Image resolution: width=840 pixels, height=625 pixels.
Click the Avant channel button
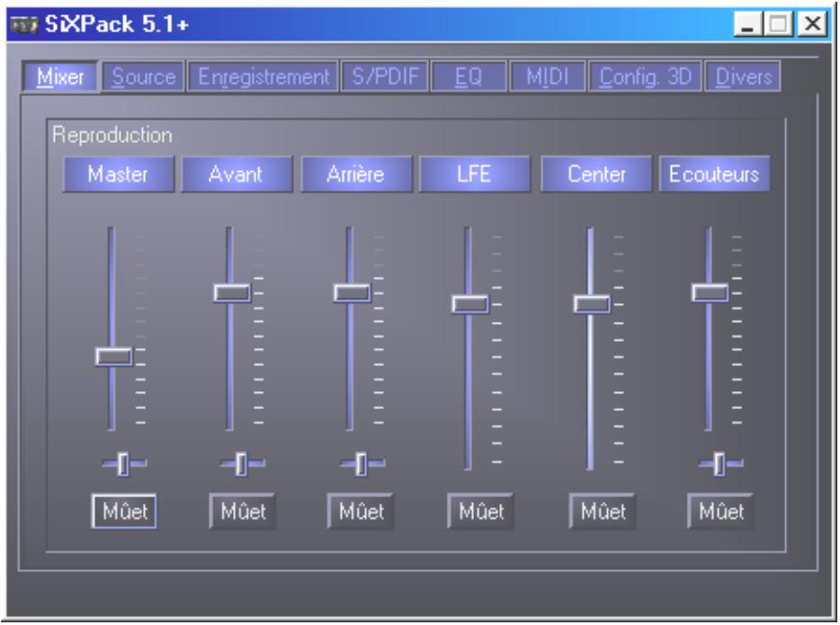(x=237, y=174)
